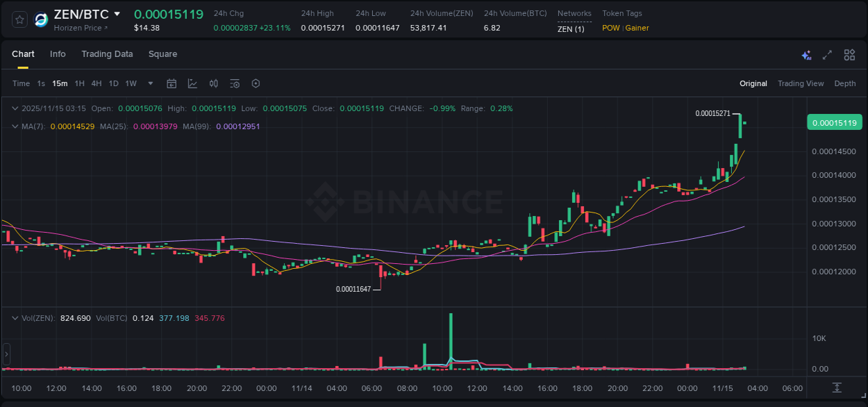
Task: Toggle the favorite star for ZEN/BTC
Action: click(19, 19)
